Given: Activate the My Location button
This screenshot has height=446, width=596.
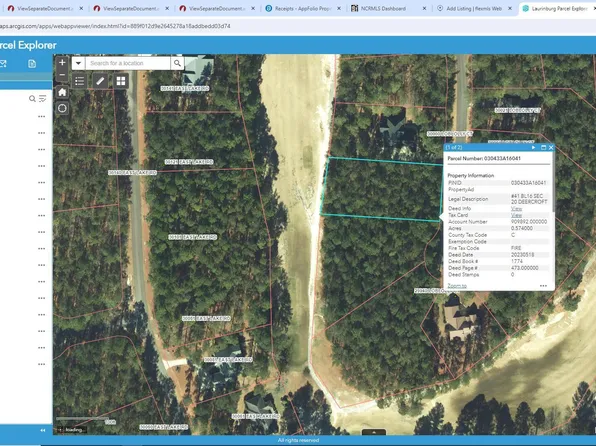Looking at the screenshot, I should pos(62,108).
